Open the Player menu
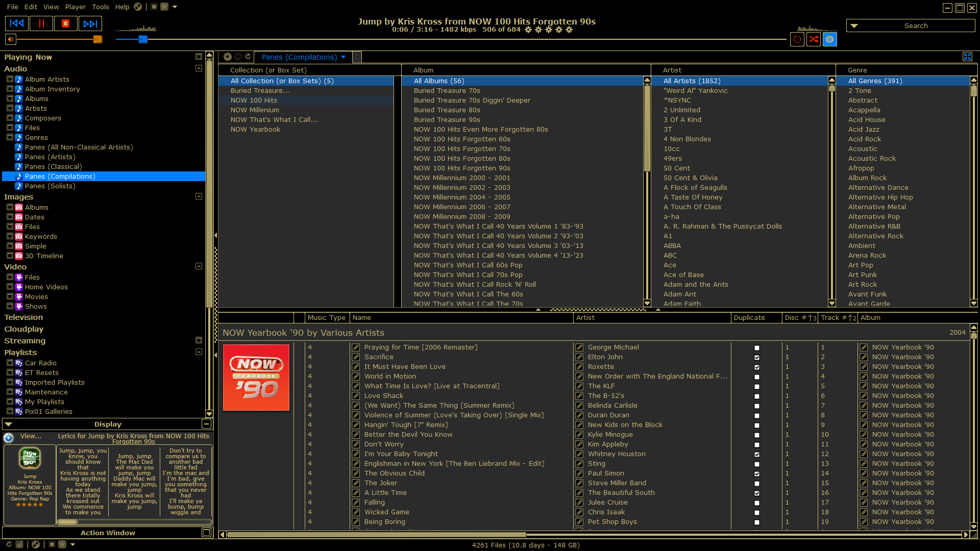980x551 pixels. click(76, 7)
